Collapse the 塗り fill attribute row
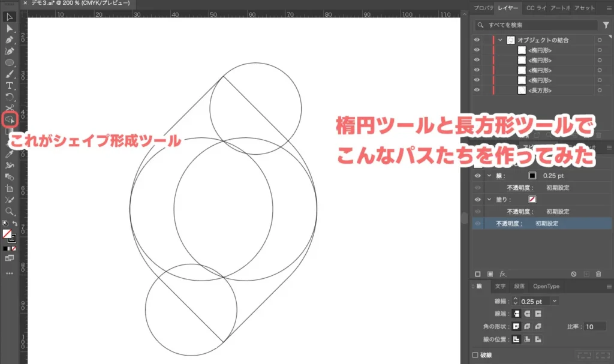The width and height of the screenshot is (614, 364). pyautogui.click(x=489, y=200)
